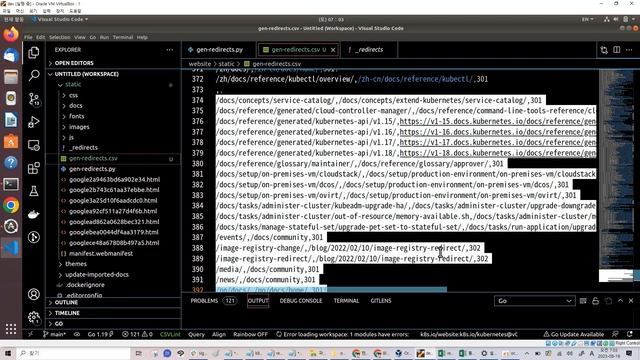Open Ubuntu Software from the dock
Screen dimensions: 640x360
pyautogui.click(x=11, y=141)
